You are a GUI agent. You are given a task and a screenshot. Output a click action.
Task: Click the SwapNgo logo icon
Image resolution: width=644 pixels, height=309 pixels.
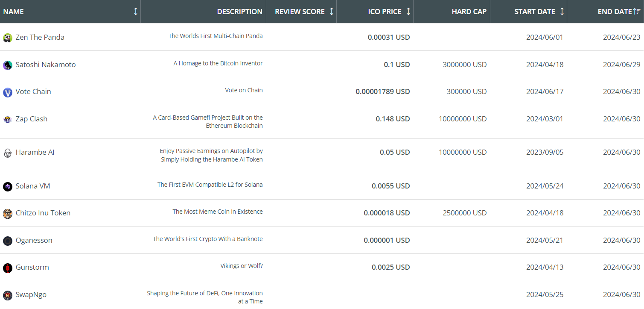click(8, 295)
